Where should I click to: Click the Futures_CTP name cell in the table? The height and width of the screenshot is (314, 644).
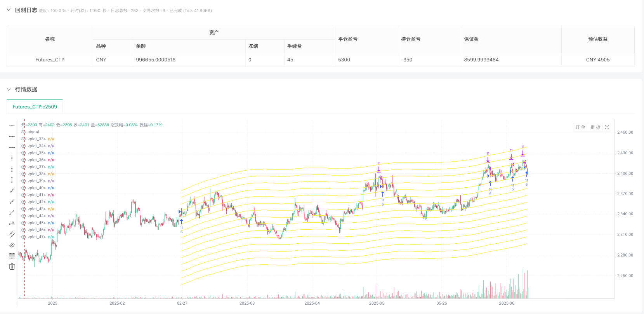click(50, 60)
